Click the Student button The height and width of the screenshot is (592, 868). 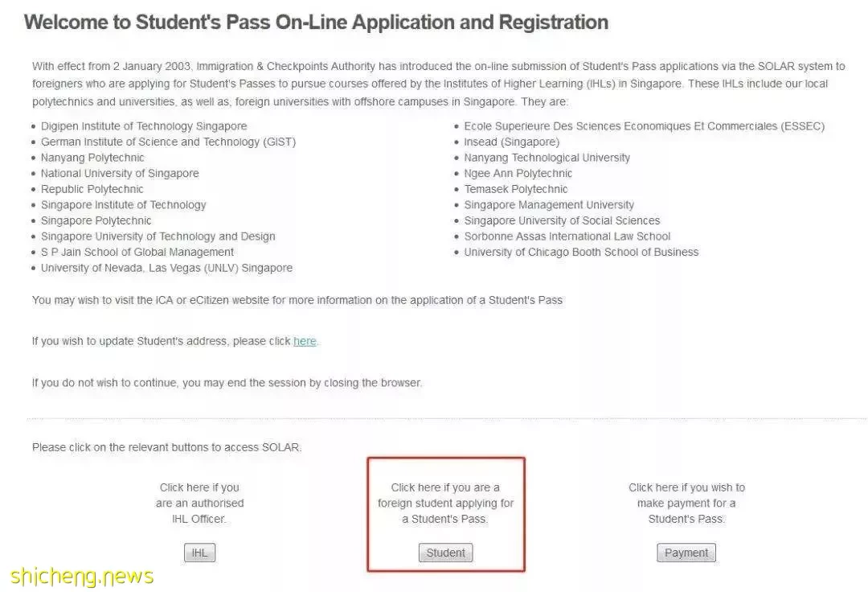445,553
